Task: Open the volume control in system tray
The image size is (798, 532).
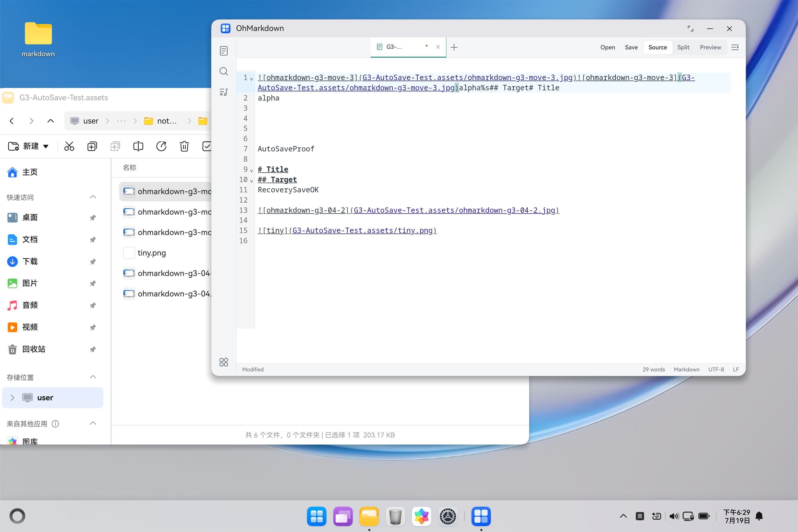Action: click(674, 516)
